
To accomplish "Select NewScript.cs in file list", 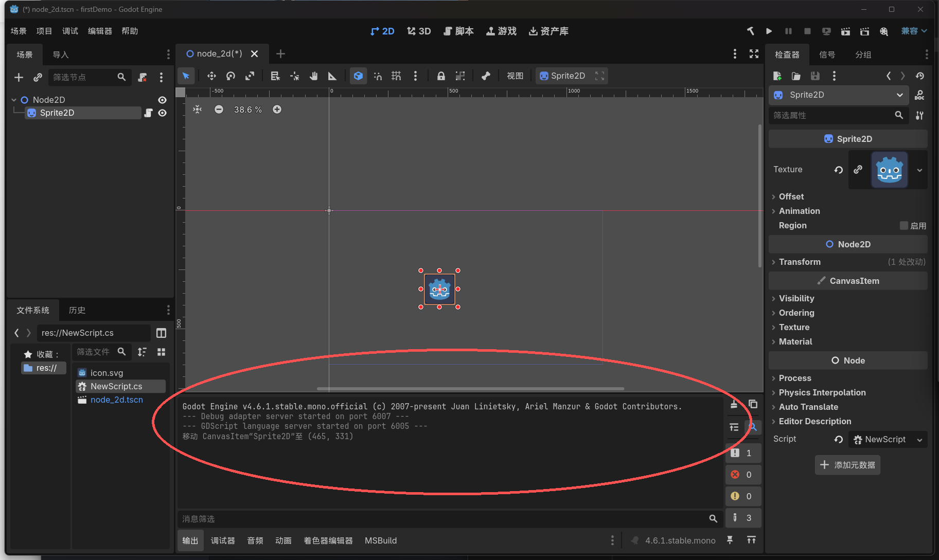I will tap(121, 386).
